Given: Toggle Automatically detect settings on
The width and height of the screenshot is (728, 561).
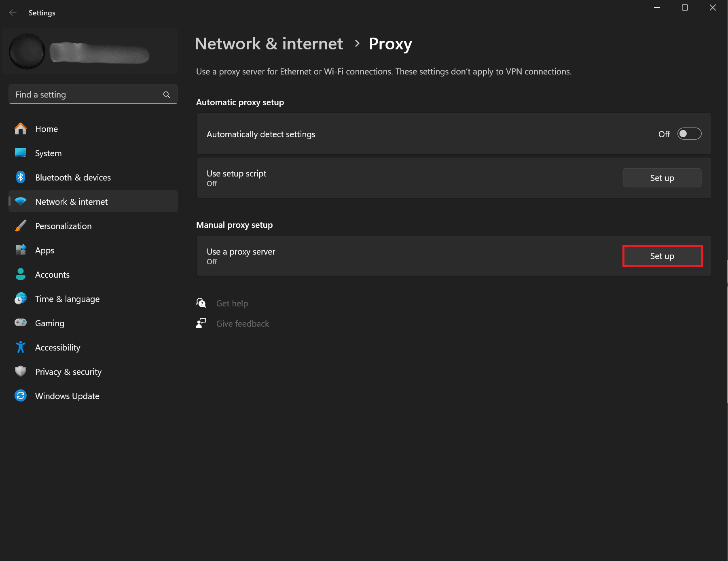Looking at the screenshot, I should (689, 134).
